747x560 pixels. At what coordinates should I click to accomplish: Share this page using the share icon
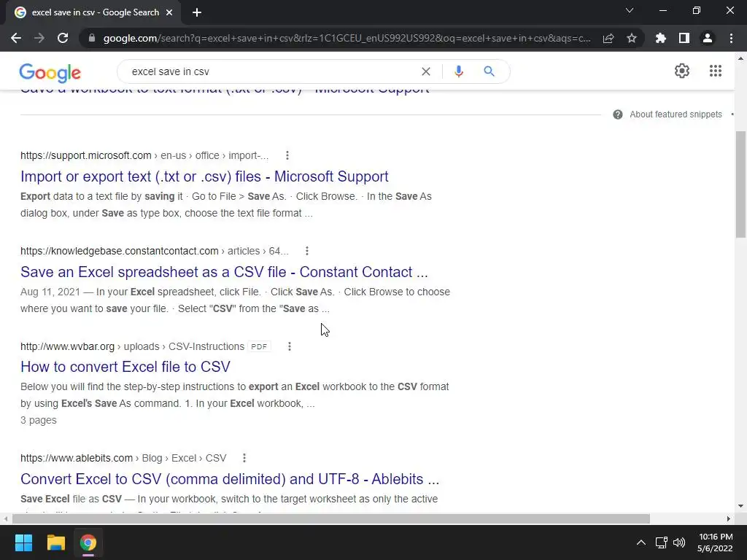tap(608, 38)
